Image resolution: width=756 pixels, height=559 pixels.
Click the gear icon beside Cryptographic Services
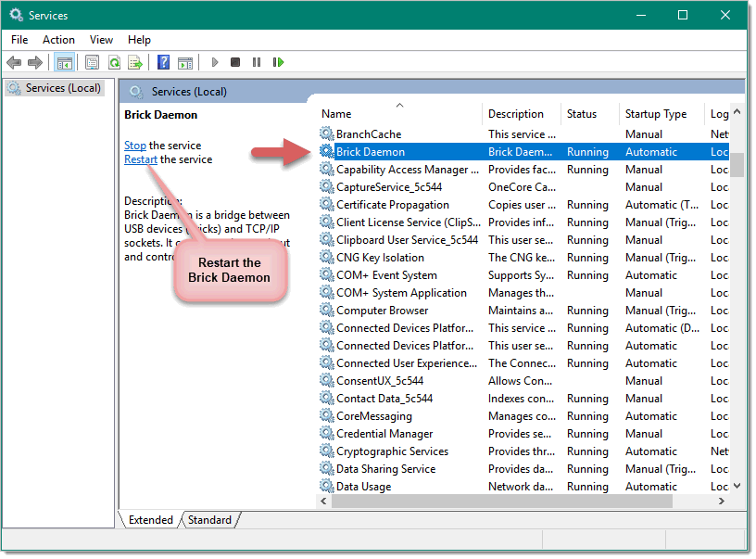pyautogui.click(x=327, y=451)
